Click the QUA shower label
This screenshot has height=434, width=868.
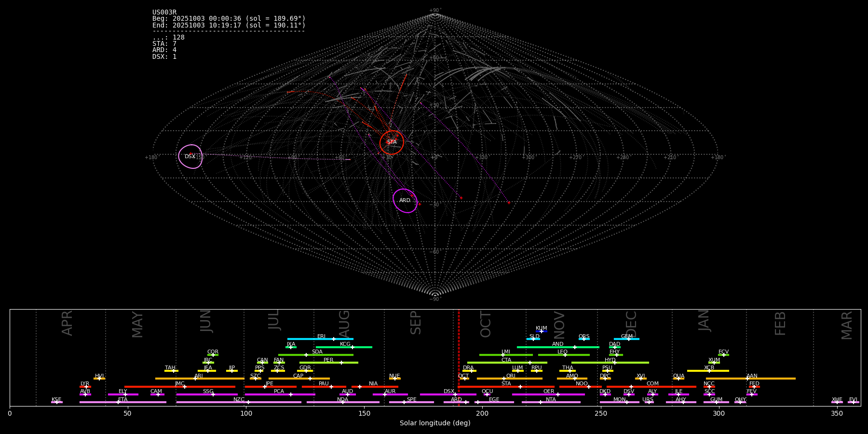(679, 376)
